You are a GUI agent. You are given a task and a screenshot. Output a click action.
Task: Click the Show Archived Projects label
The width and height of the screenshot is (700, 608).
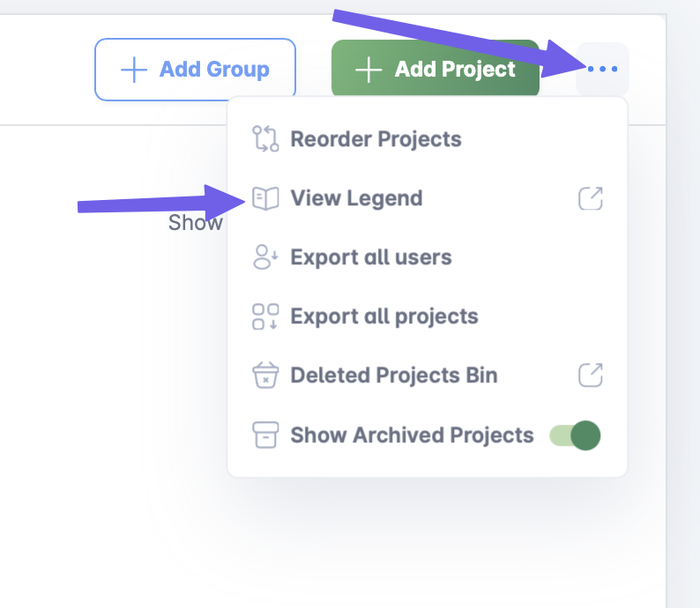point(412,435)
